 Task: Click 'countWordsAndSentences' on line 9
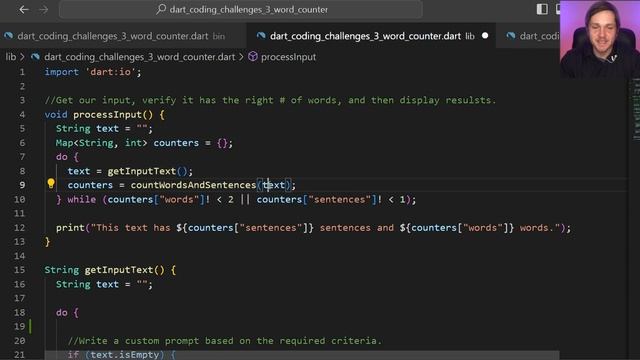pyautogui.click(x=193, y=185)
